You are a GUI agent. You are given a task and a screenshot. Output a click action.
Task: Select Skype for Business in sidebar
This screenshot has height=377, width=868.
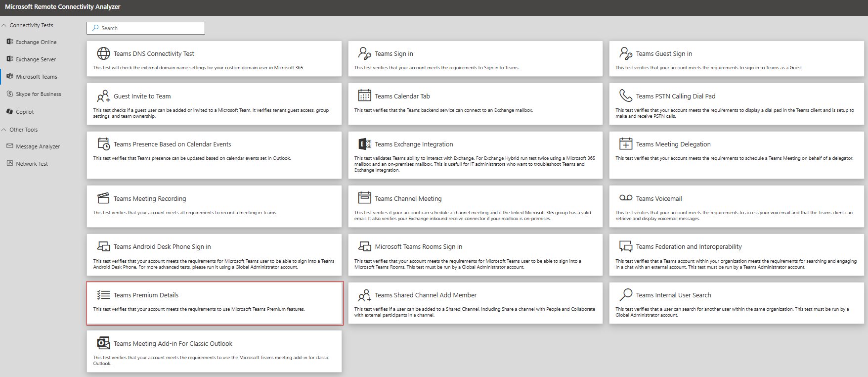point(40,94)
